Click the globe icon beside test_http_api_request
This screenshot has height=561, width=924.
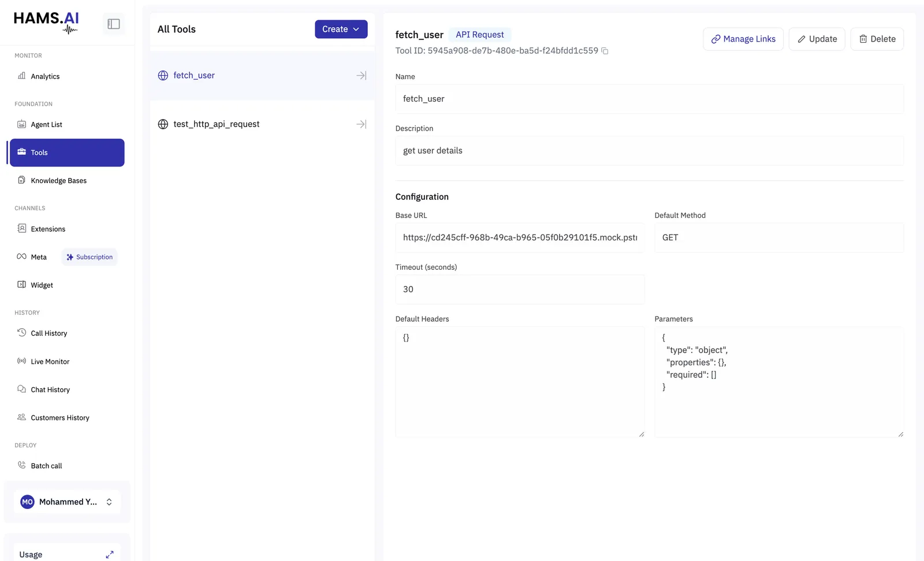(163, 124)
